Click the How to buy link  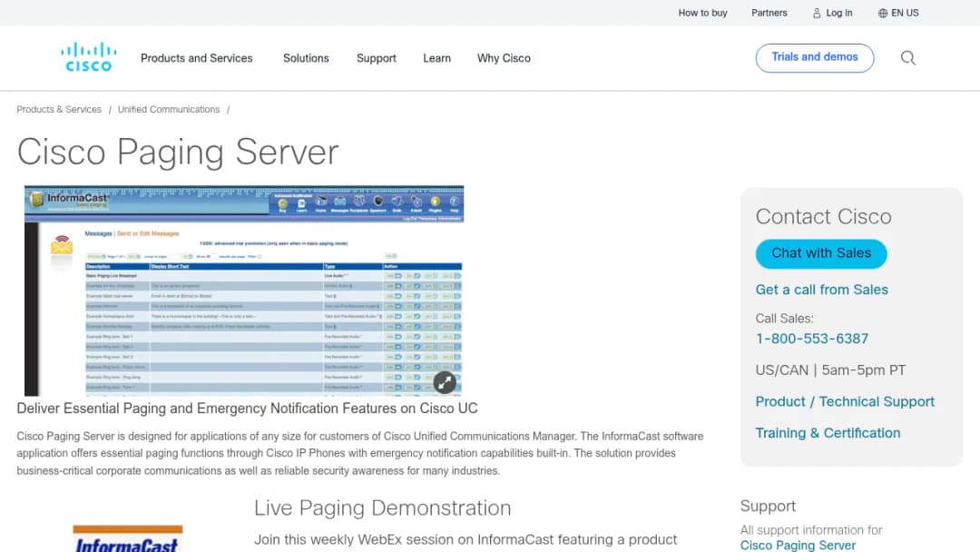pos(702,13)
